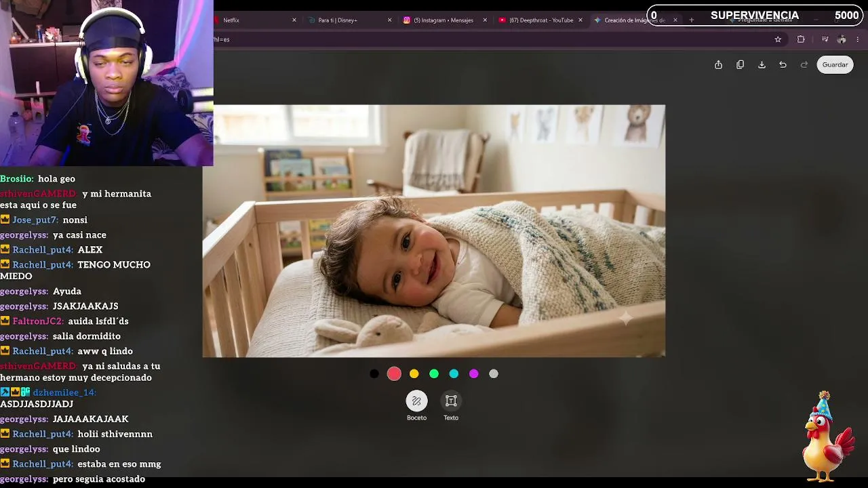Choose the cyan color swatch
The height and width of the screenshot is (488, 868).
(454, 373)
